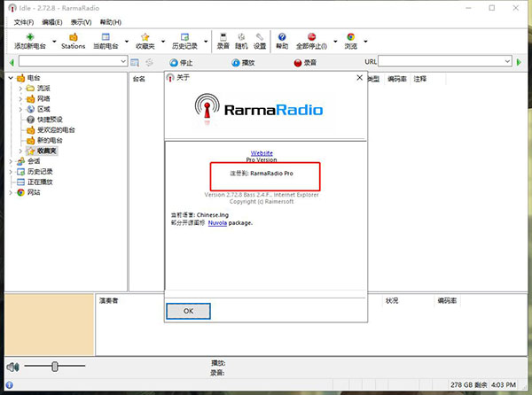Open the dropdown arrow beside the History button
The image size is (532, 395).
[x=206, y=42]
